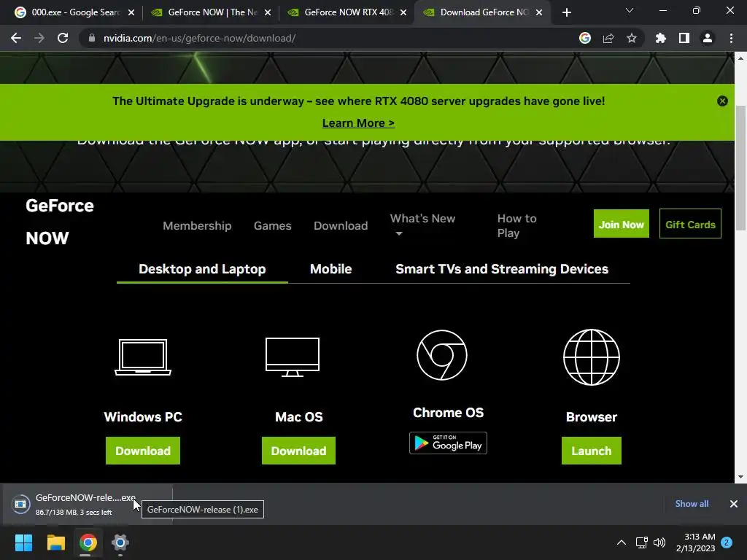
Task: Open Google Play store badge
Action: 449,443
